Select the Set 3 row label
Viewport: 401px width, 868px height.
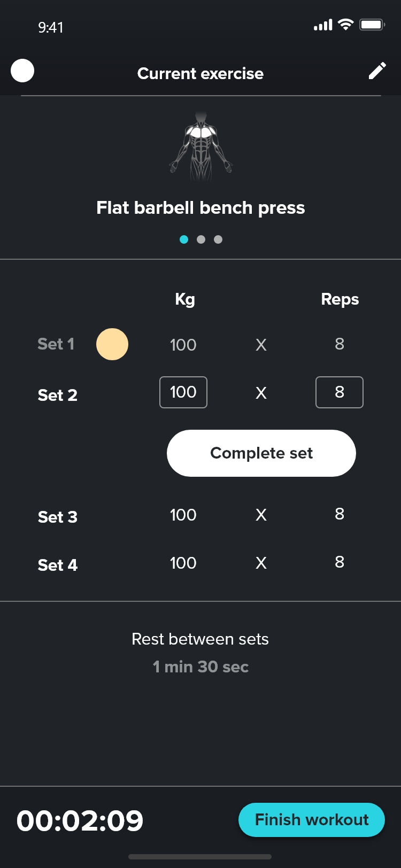tap(58, 517)
